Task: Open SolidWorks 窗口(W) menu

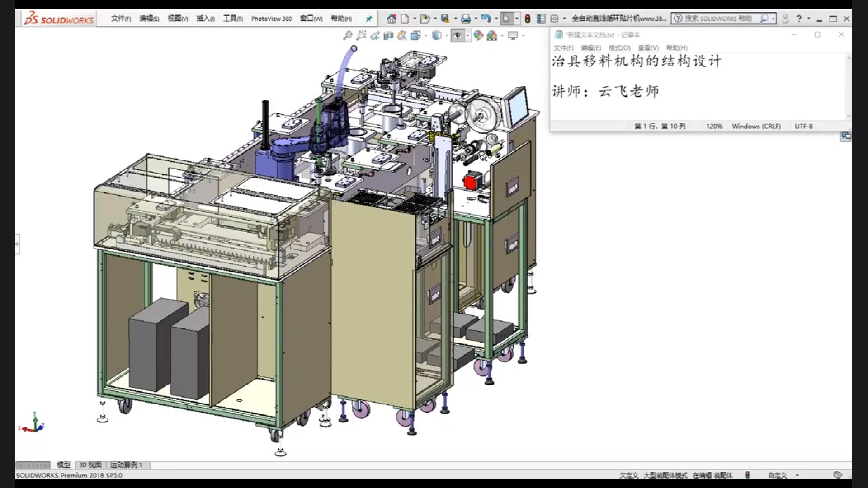Action: coord(311,19)
